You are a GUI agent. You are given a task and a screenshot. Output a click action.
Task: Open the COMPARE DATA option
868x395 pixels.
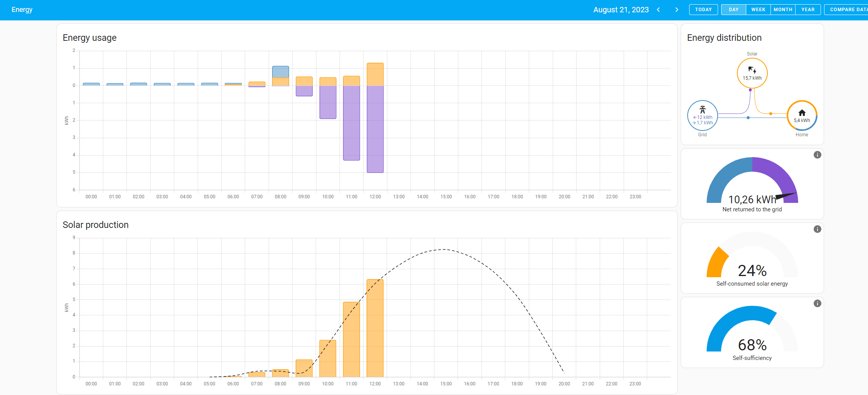pyautogui.click(x=846, y=10)
